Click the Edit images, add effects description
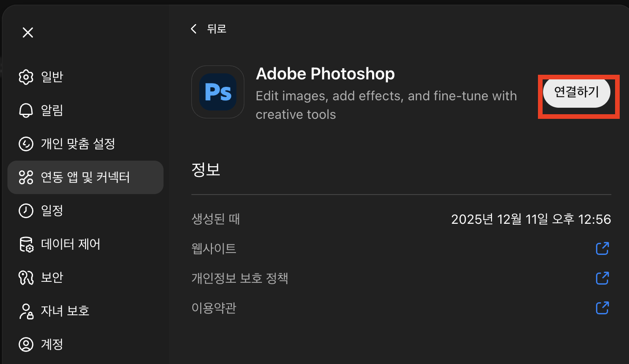This screenshot has height=364, width=629. pos(387,105)
